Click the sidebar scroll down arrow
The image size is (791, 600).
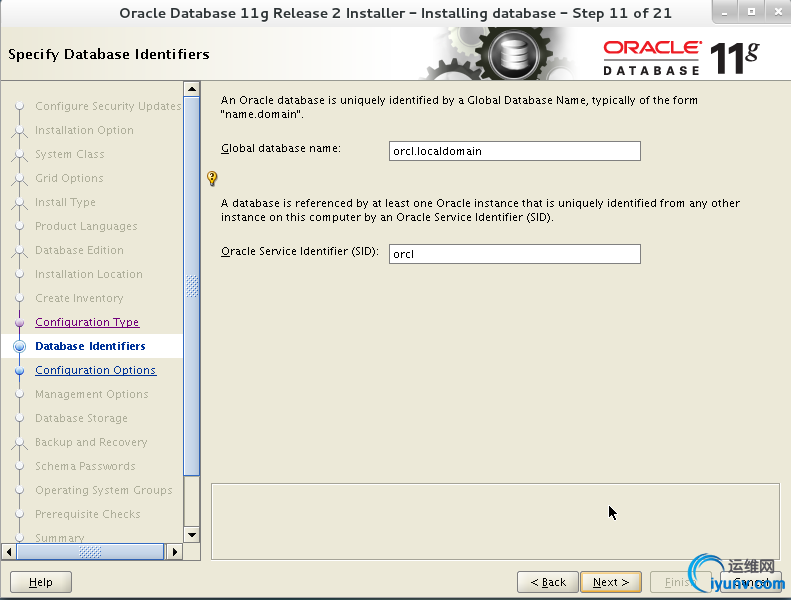pyautogui.click(x=192, y=534)
